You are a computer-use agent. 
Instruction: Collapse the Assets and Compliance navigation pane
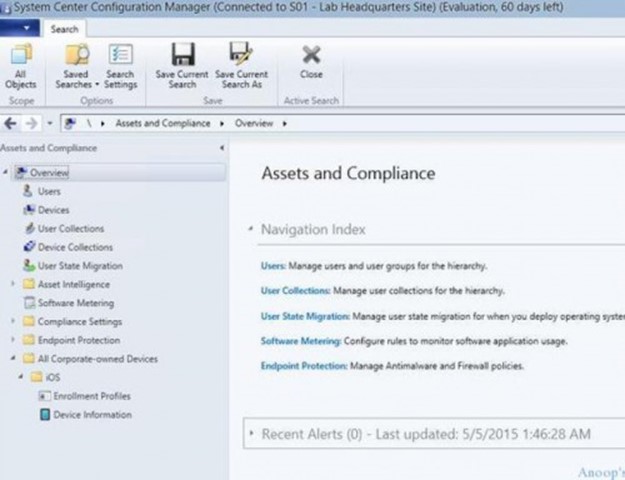(222, 148)
